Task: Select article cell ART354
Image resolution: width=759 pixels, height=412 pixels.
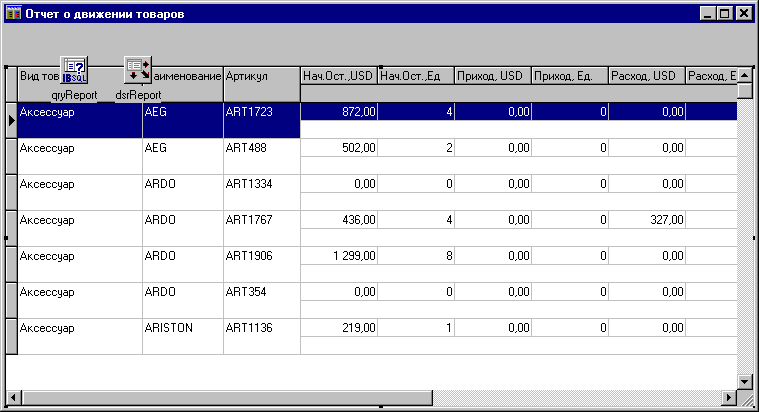Action: point(262,301)
